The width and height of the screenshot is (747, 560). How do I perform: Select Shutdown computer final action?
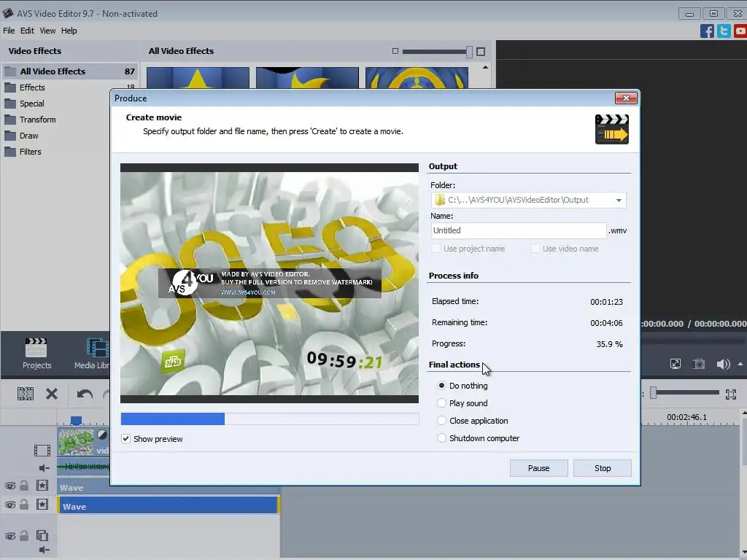click(x=441, y=438)
